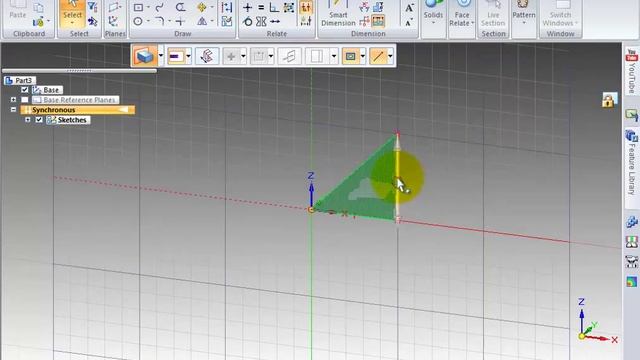Click the lock icon in viewport
Viewport: 640px width, 360px height.
point(608,100)
